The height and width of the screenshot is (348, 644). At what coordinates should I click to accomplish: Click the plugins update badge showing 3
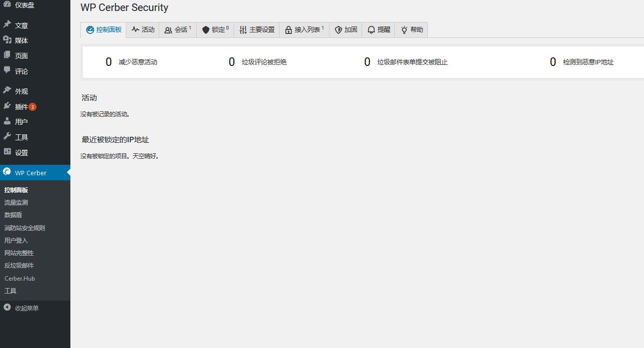pyautogui.click(x=32, y=107)
